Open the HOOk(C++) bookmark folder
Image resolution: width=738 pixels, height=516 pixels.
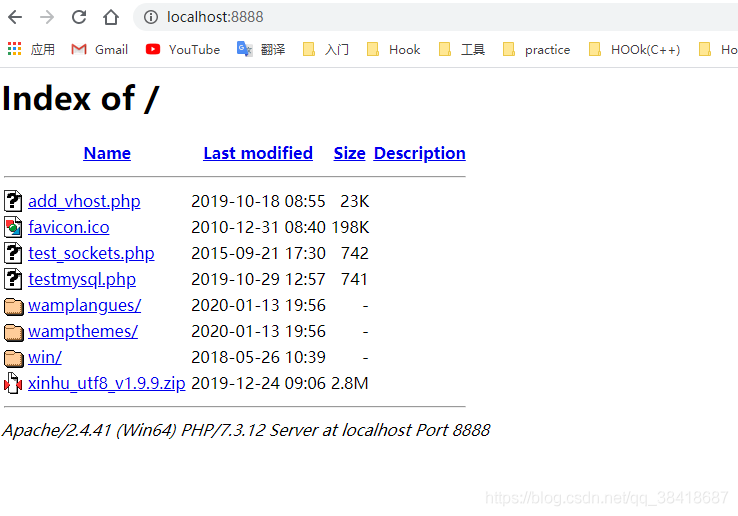(x=635, y=49)
